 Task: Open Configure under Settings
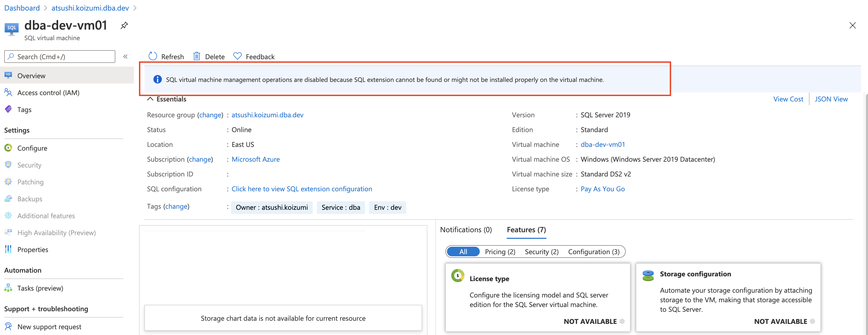point(32,148)
